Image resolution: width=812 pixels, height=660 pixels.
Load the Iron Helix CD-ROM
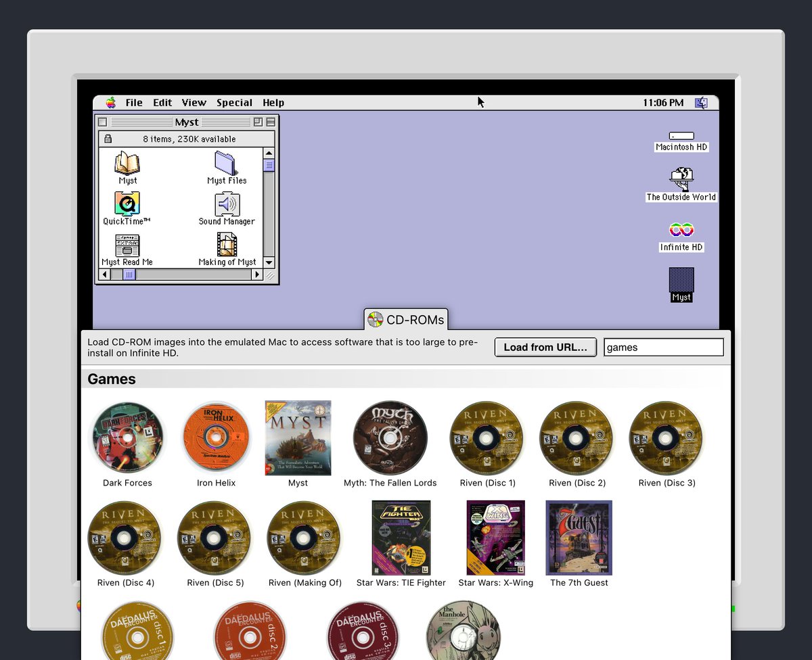click(x=216, y=438)
